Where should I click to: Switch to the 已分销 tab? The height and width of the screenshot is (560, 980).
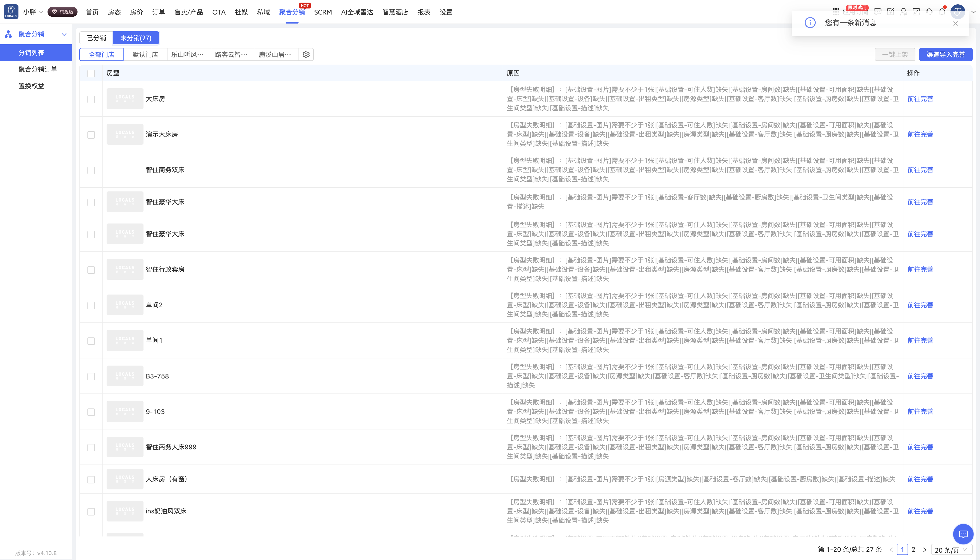tap(96, 38)
